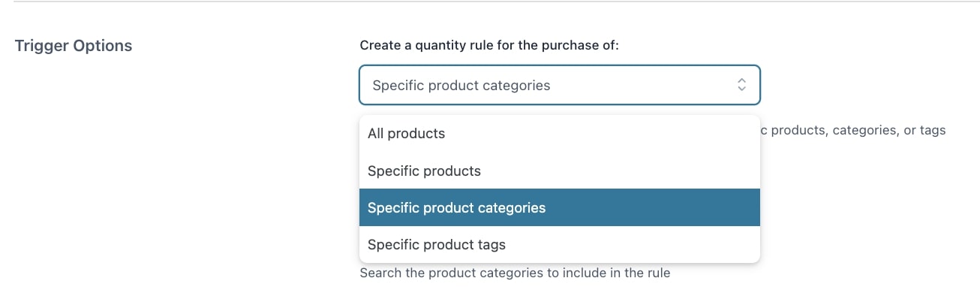Keep Specific product categories selected in list
980x287 pixels.
click(560, 207)
